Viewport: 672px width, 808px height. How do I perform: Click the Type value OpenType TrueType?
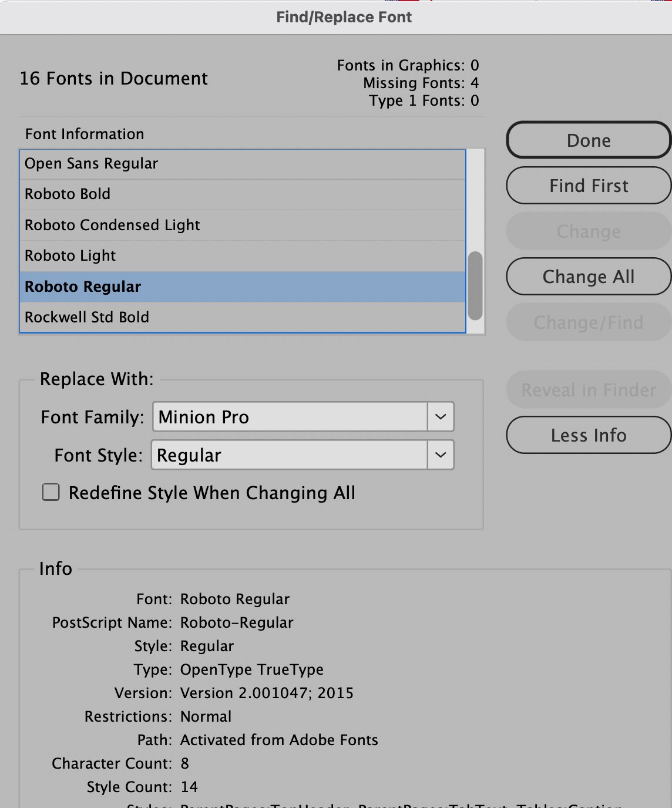pos(252,669)
